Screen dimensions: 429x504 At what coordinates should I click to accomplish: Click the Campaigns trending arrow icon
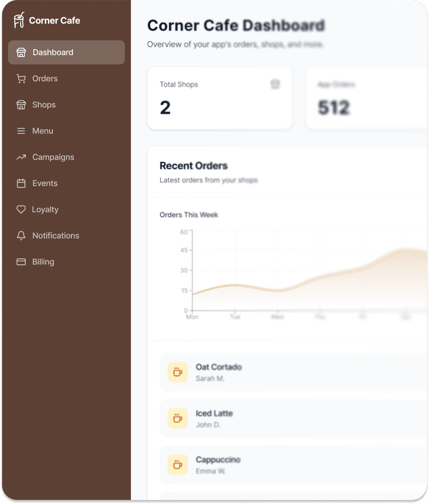[x=21, y=157]
